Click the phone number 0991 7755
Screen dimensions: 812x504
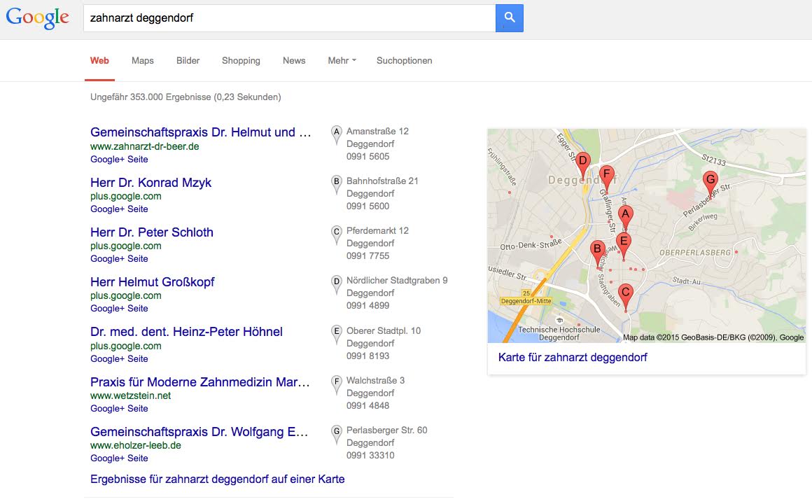(367, 256)
